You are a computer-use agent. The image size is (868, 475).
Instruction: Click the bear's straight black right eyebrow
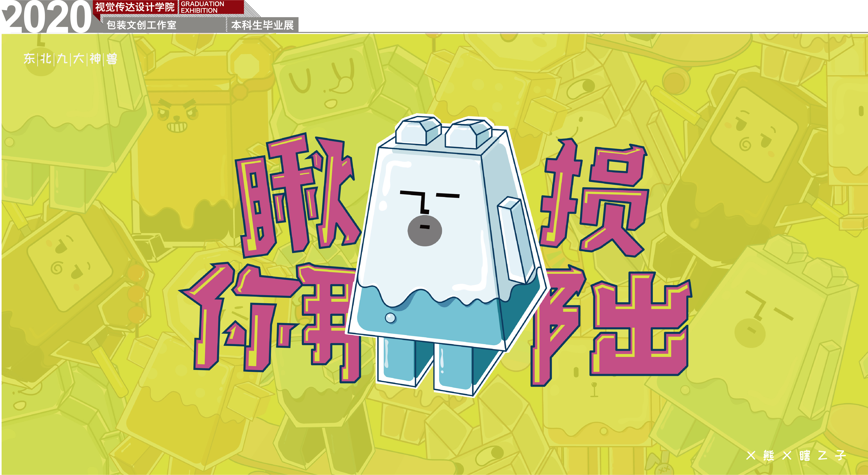tap(448, 195)
